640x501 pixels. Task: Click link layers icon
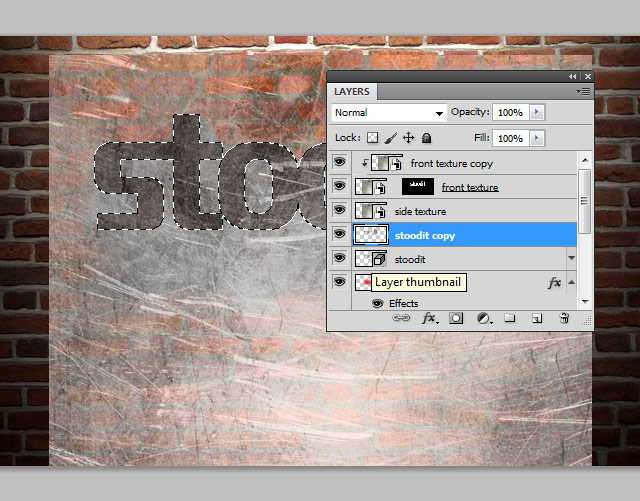tap(401, 318)
